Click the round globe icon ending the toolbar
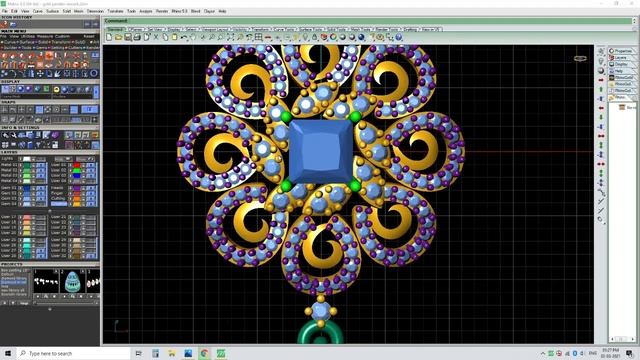Image resolution: width=640 pixels, height=360 pixels. tap(399, 37)
